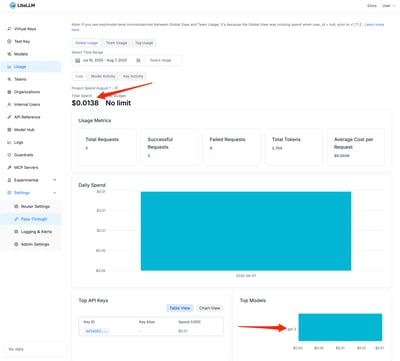Click the Daily Spend teal bar

[x=246, y=231]
